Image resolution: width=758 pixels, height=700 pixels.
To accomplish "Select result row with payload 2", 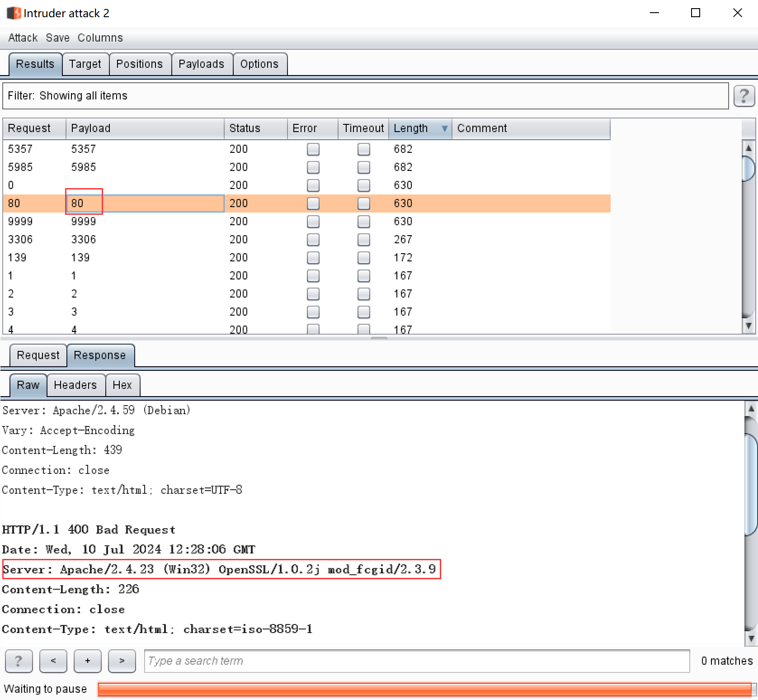I will pyautogui.click(x=306, y=294).
